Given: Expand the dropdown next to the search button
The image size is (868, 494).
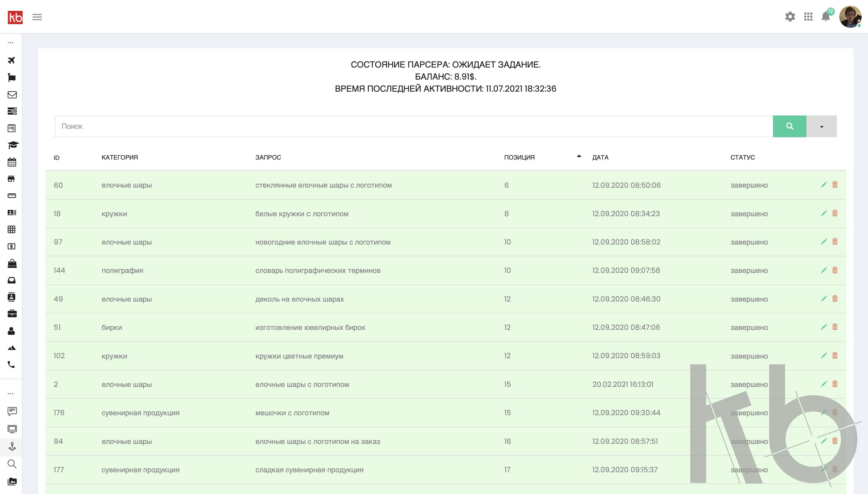Looking at the screenshot, I should pos(822,127).
